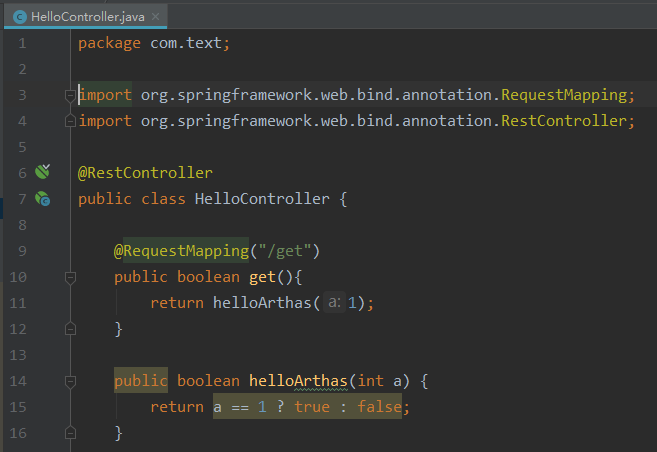Click the Spring bean gutter icon on line 6
The height and width of the screenshot is (452, 657).
click(x=42, y=171)
